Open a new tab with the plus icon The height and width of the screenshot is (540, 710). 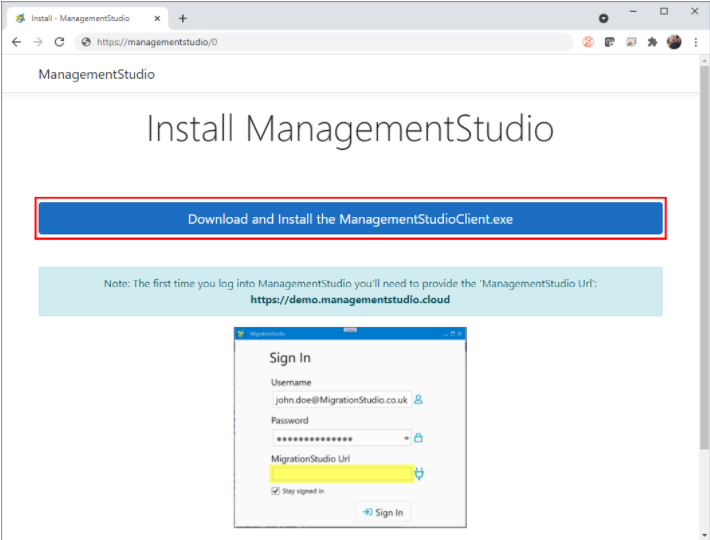182,19
